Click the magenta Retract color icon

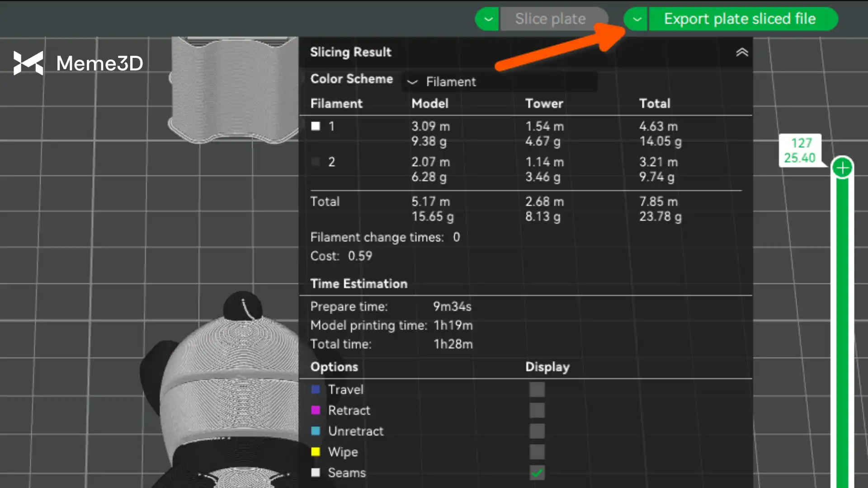pos(316,410)
